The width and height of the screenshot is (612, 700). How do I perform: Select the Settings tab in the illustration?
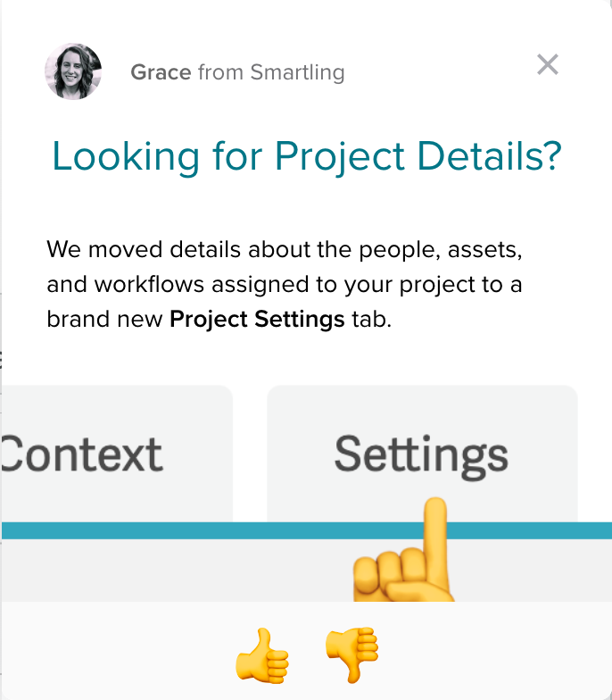click(x=422, y=454)
